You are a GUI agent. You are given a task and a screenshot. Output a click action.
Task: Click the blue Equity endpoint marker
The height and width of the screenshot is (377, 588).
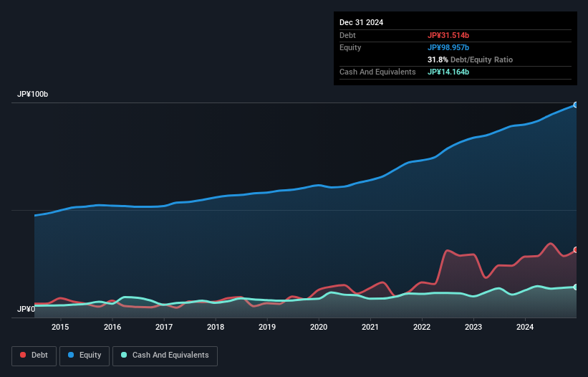(x=576, y=105)
